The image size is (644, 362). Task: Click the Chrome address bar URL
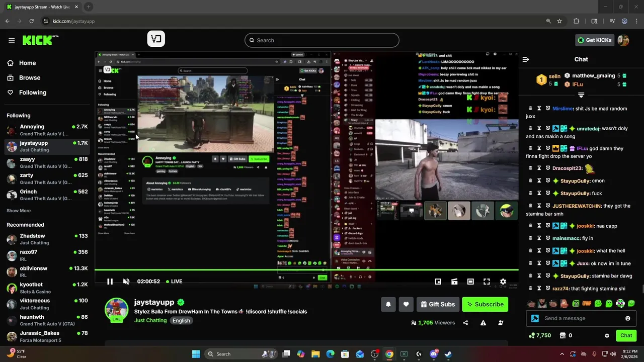tap(73, 21)
